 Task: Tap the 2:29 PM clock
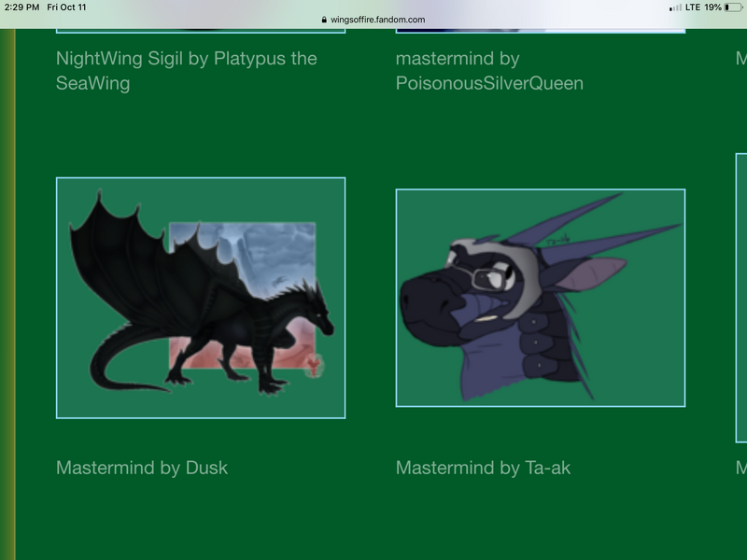point(21,7)
